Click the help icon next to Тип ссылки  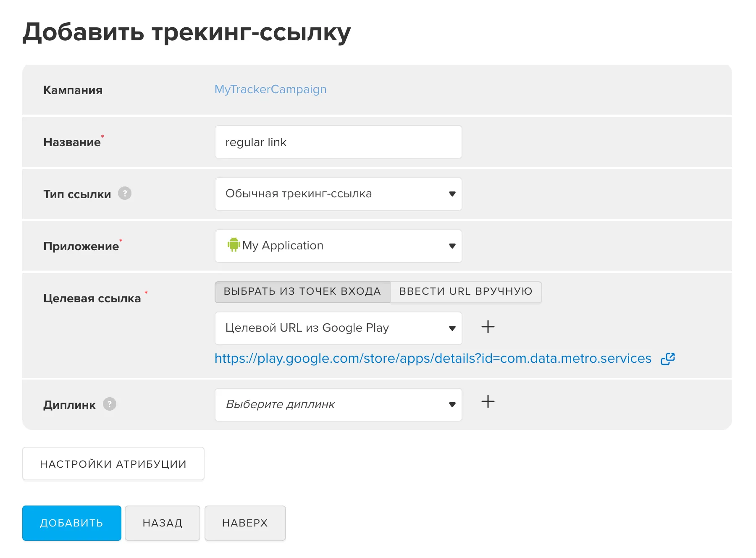click(125, 193)
